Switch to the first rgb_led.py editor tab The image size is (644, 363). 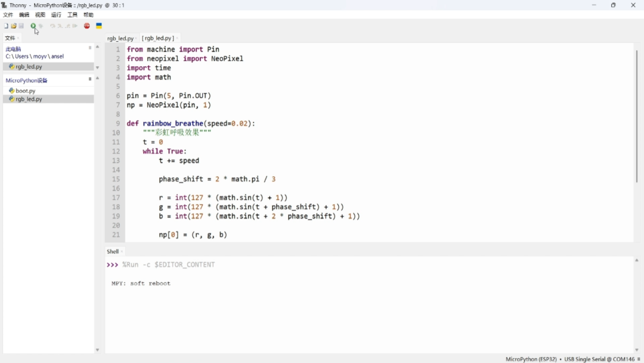[x=120, y=38]
